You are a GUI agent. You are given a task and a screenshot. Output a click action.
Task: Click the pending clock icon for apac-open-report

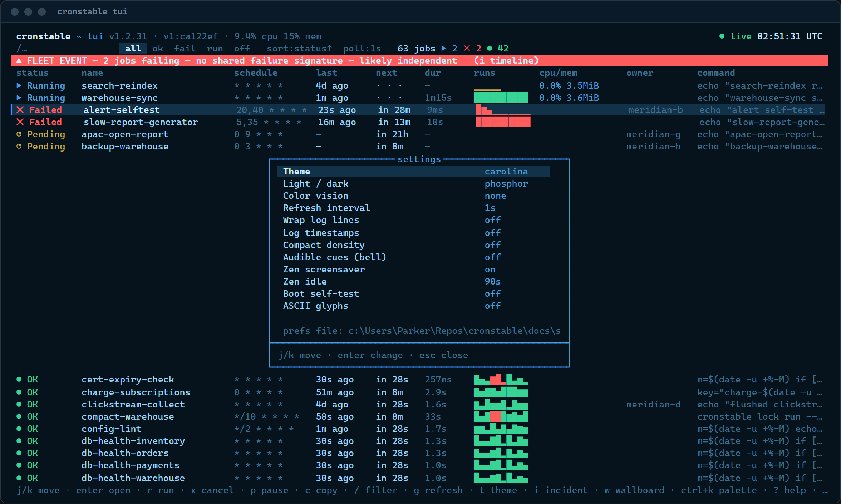click(19, 134)
